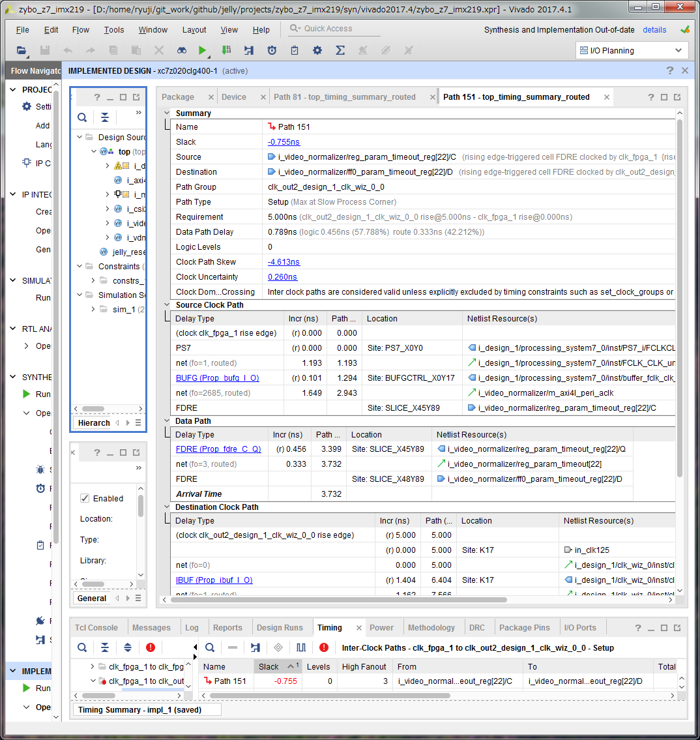The image size is (700, 740).
Task: Click the Settings gear in Flow Navigator
Action: click(27, 106)
